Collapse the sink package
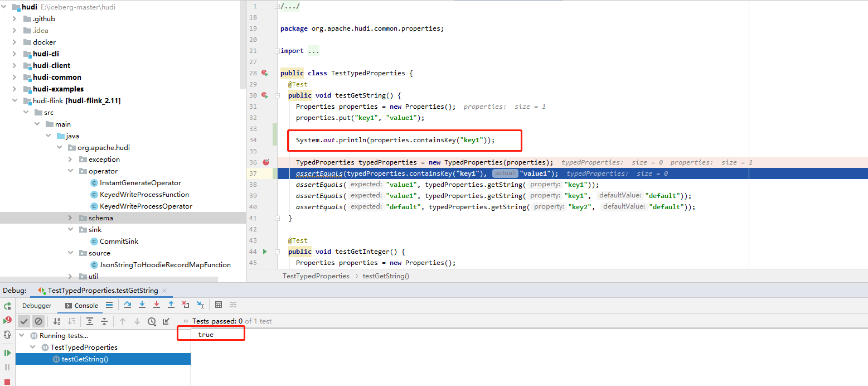868x386 pixels. point(70,230)
